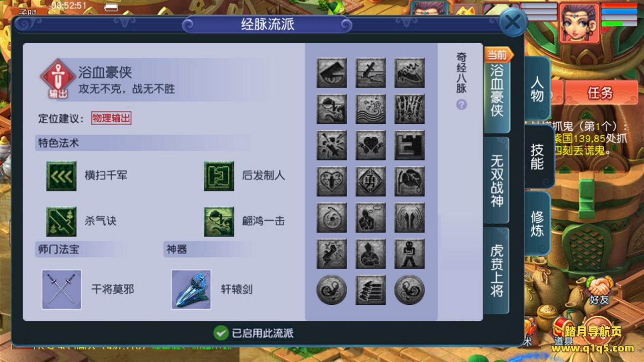Open the 人物 character tab
Screen dimensions: 644x362
click(537, 88)
